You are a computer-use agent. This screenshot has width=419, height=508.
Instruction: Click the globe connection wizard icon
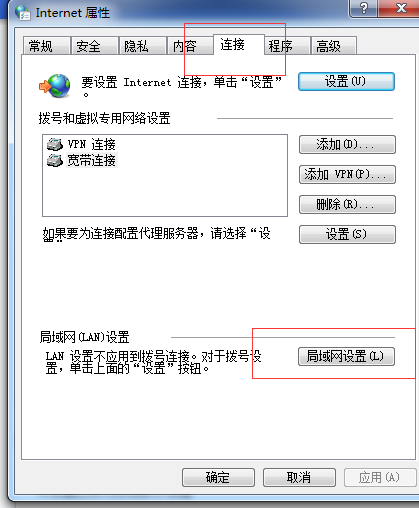[55, 86]
